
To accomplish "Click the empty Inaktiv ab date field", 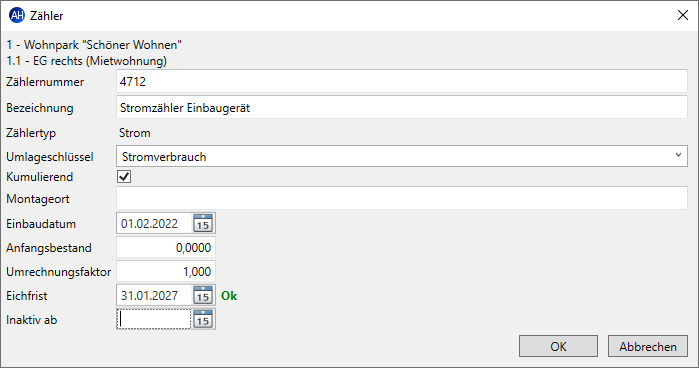I will [x=154, y=319].
